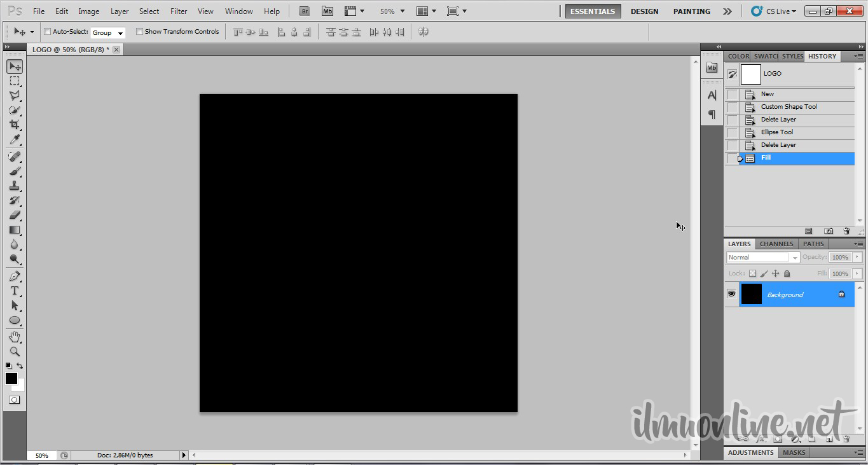Switch to the Design workspace
Image resolution: width=868 pixels, height=465 pixels.
click(644, 11)
